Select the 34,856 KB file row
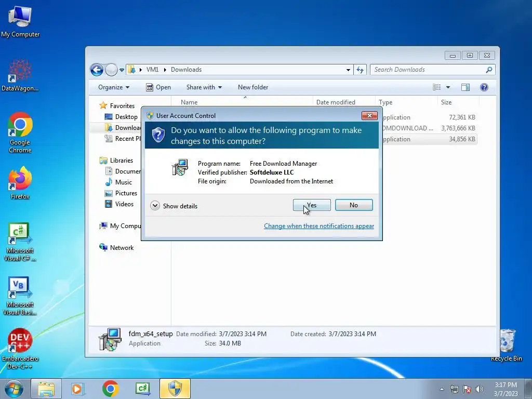 [429, 139]
